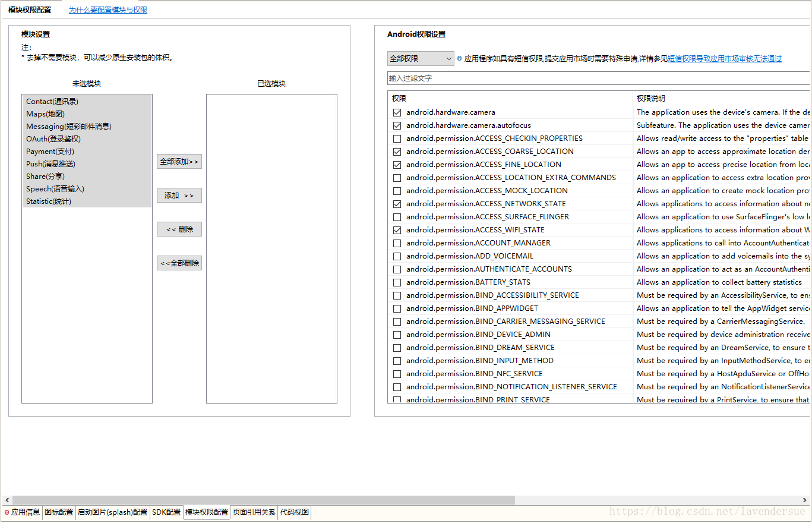Select Statistic(统计) module

87,201
